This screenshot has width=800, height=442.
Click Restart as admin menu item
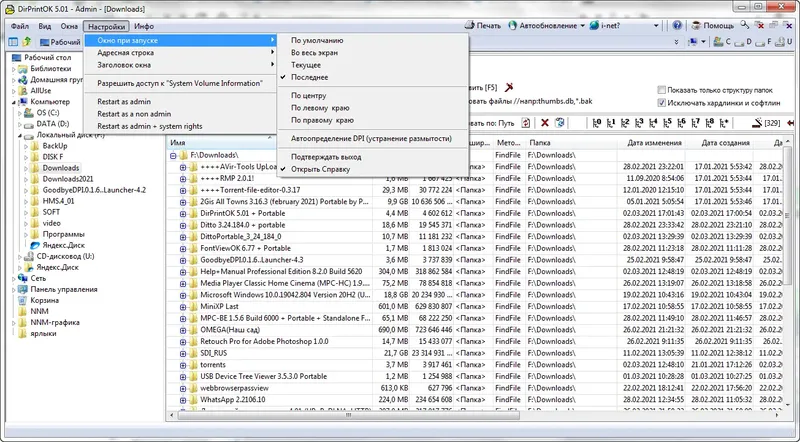click(181, 102)
